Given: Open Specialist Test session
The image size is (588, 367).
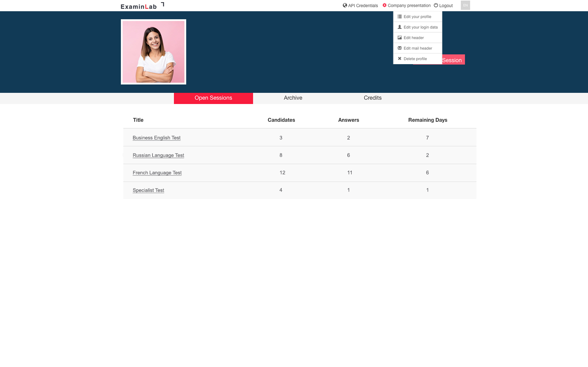Looking at the screenshot, I should pyautogui.click(x=148, y=190).
